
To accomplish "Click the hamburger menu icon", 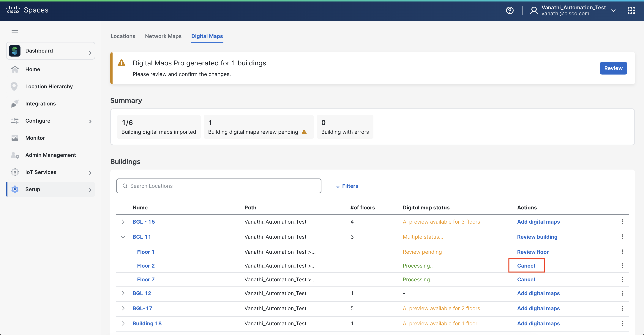I will (x=15, y=33).
